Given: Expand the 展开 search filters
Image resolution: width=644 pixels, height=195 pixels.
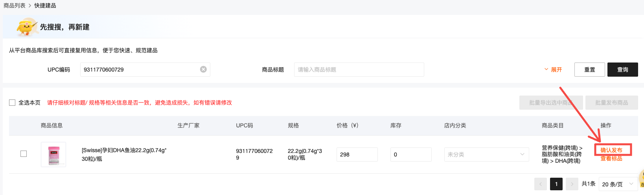Looking at the screenshot, I should pos(553,70).
